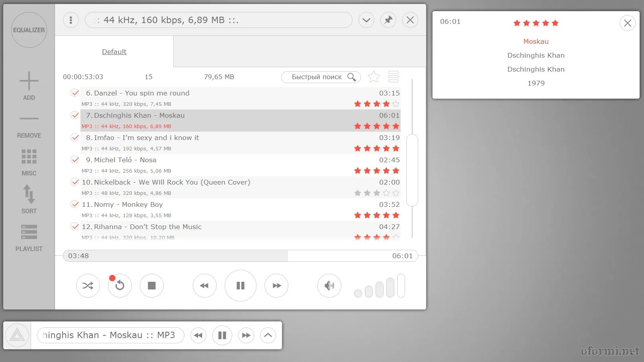
Task: Click the Быстрый поиск search field
Action: click(321, 77)
